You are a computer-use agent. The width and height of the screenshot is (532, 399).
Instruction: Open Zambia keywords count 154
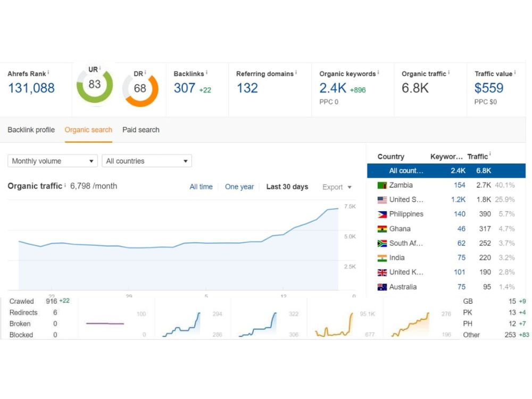point(460,185)
